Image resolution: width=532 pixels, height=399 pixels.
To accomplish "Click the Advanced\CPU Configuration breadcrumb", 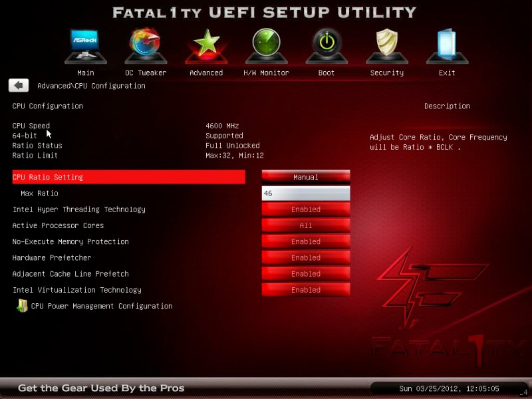I will [x=91, y=86].
